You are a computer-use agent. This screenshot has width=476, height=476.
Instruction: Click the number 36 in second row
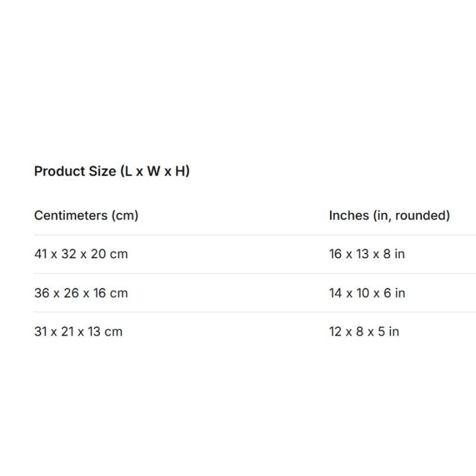point(42,293)
